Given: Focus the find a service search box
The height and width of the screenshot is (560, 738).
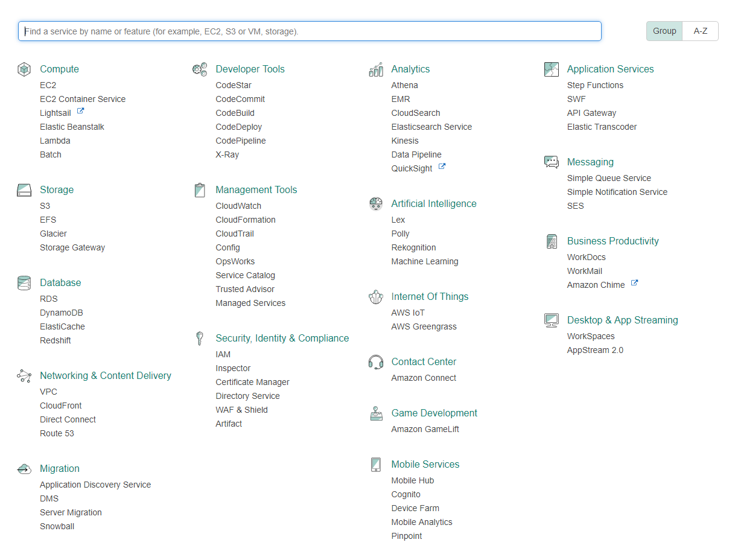Looking at the screenshot, I should click(310, 31).
